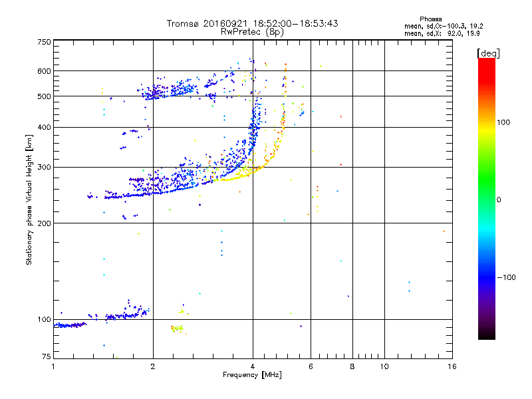Image resolution: width=532 pixels, height=399 pixels.
Task: Select the subtitle "RwPretec (8p)"
Action: tap(252, 32)
